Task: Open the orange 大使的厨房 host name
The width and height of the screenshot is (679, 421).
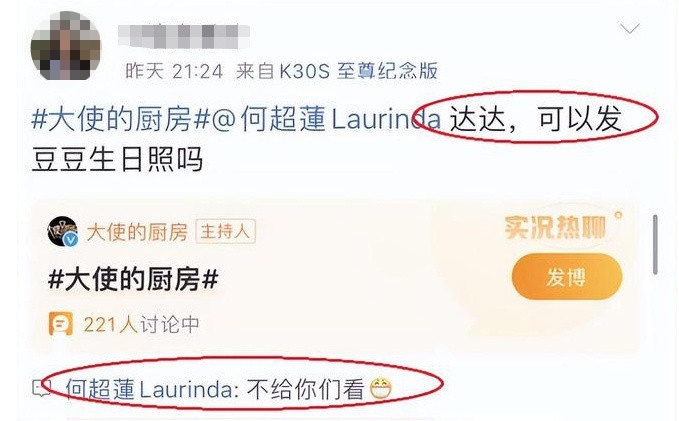Action: [137, 232]
